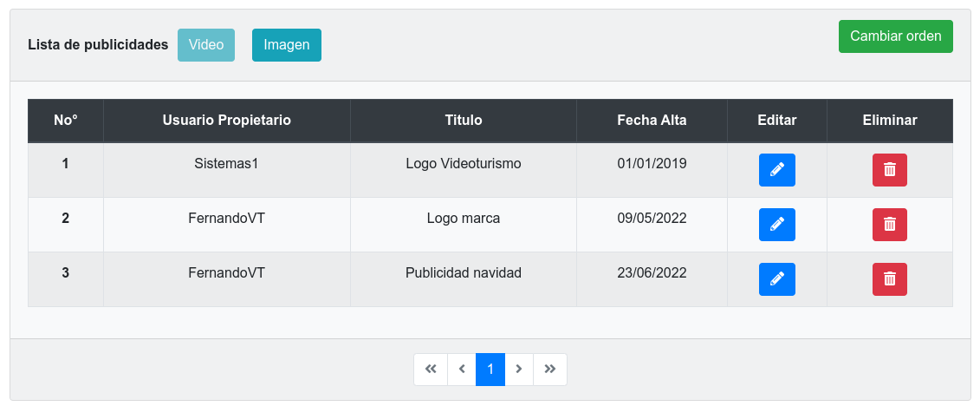Go to first page with double-left arrows
Image resolution: width=980 pixels, height=406 pixels.
point(431,370)
